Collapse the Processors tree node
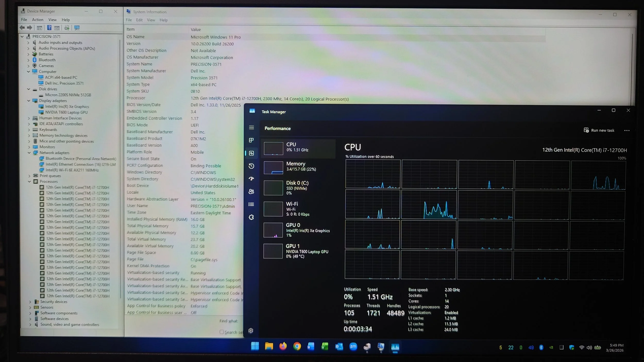644x362 pixels. pyautogui.click(x=30, y=182)
